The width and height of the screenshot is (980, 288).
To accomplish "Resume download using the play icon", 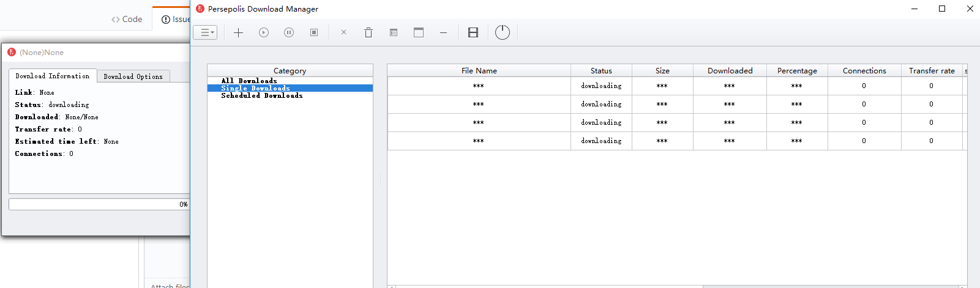I will [264, 32].
